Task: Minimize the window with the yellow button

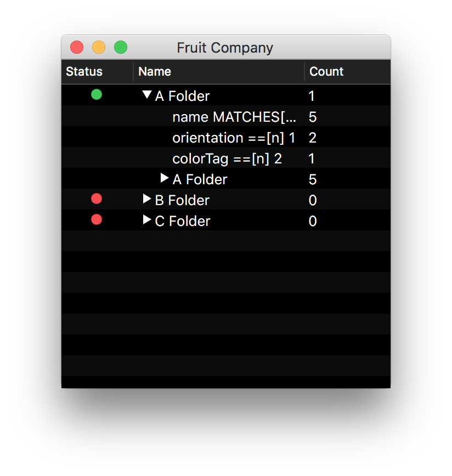Action: pyautogui.click(x=99, y=48)
